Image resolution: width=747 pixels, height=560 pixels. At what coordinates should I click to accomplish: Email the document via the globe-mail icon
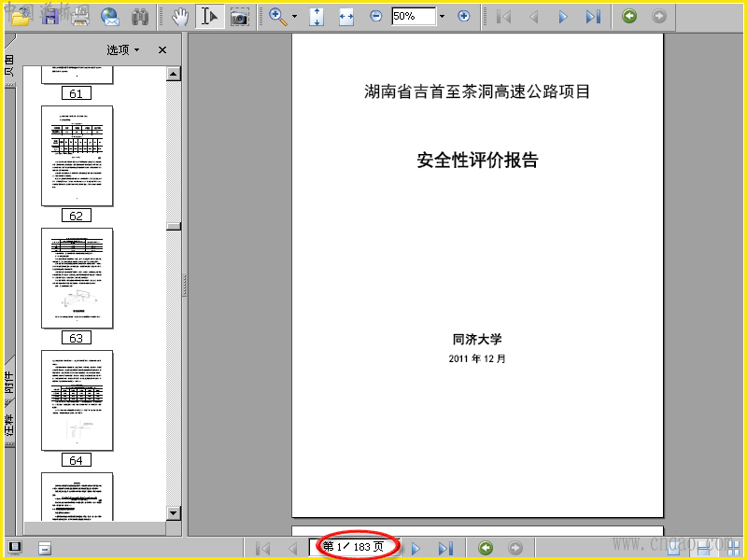[110, 17]
